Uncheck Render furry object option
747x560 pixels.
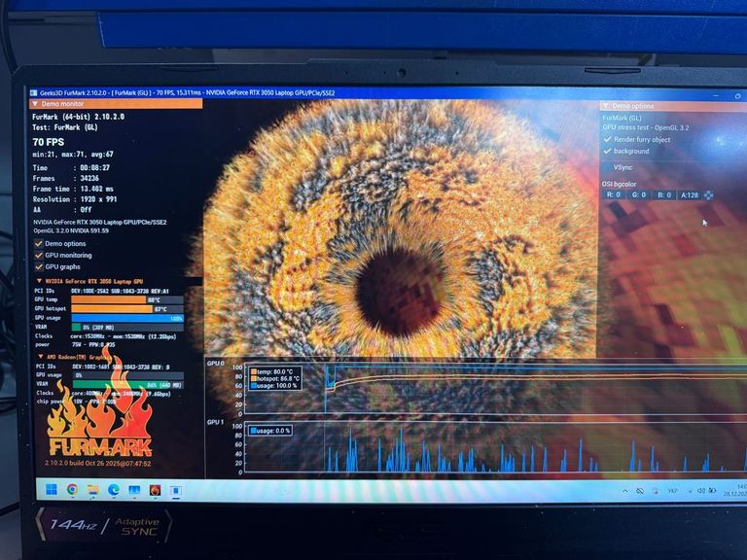click(x=607, y=139)
